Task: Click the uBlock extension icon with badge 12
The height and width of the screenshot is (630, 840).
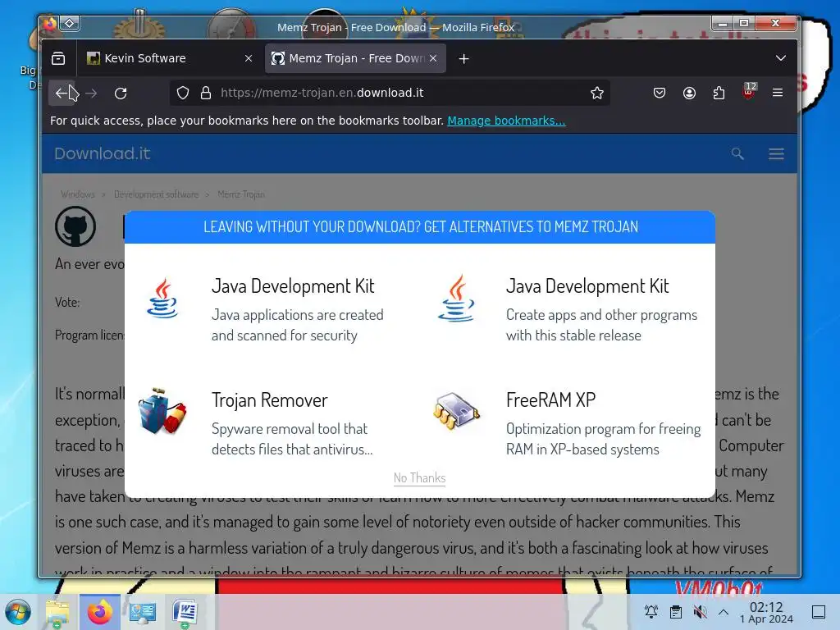Action: pos(749,92)
